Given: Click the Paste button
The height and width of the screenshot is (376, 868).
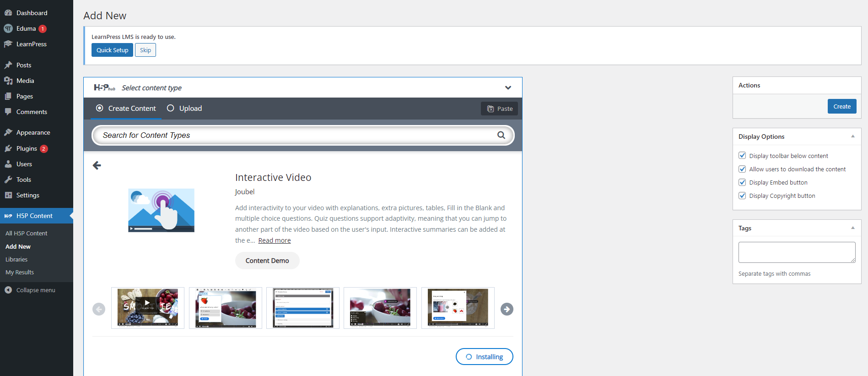Looking at the screenshot, I should 499,109.
